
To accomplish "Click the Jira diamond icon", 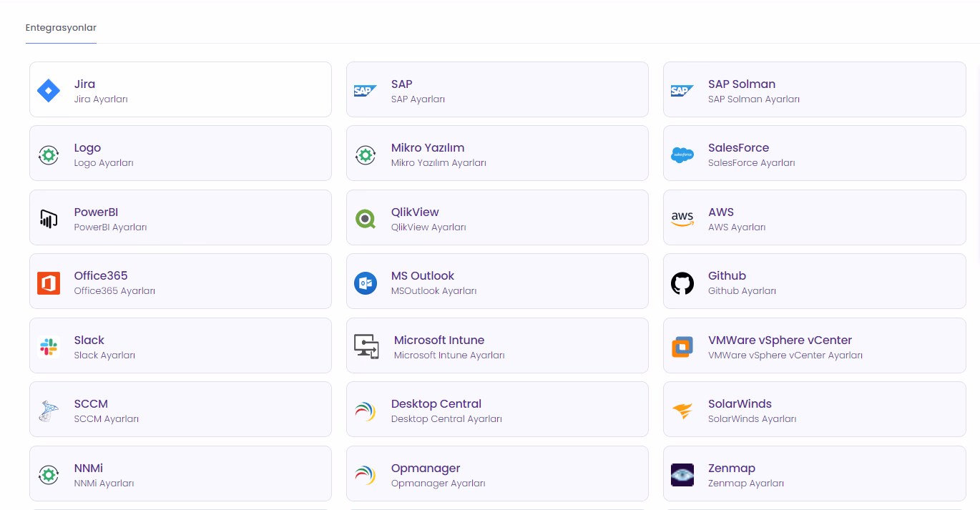I will coord(49,91).
